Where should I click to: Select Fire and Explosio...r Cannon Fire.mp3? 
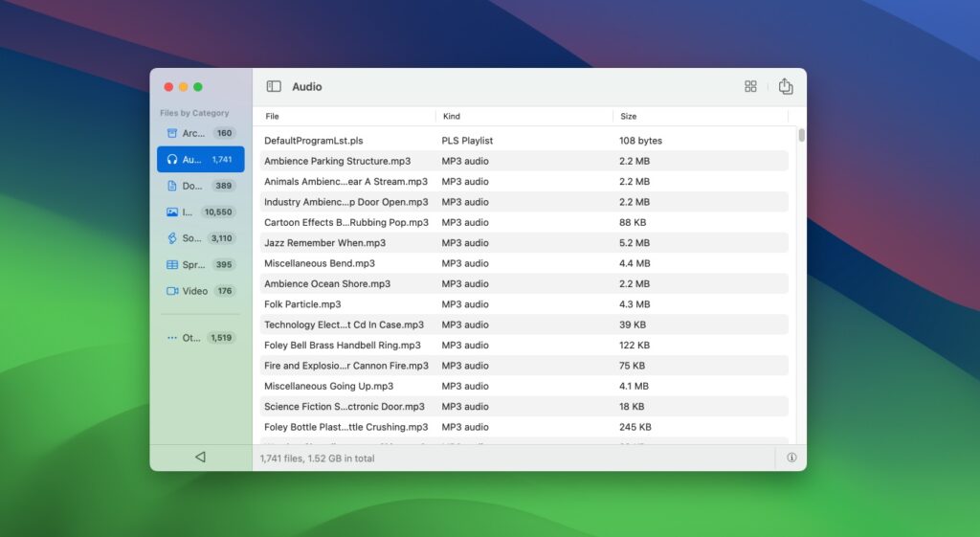pyautogui.click(x=346, y=366)
